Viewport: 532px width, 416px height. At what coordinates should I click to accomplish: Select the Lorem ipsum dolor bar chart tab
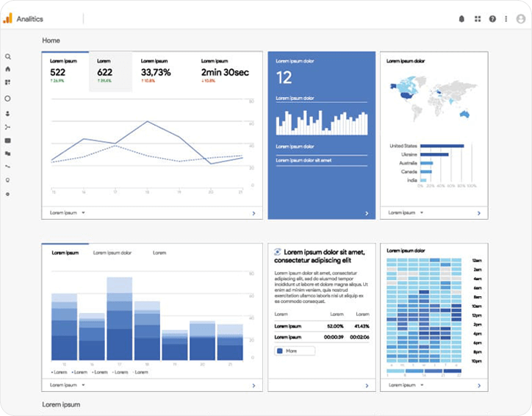(112, 253)
